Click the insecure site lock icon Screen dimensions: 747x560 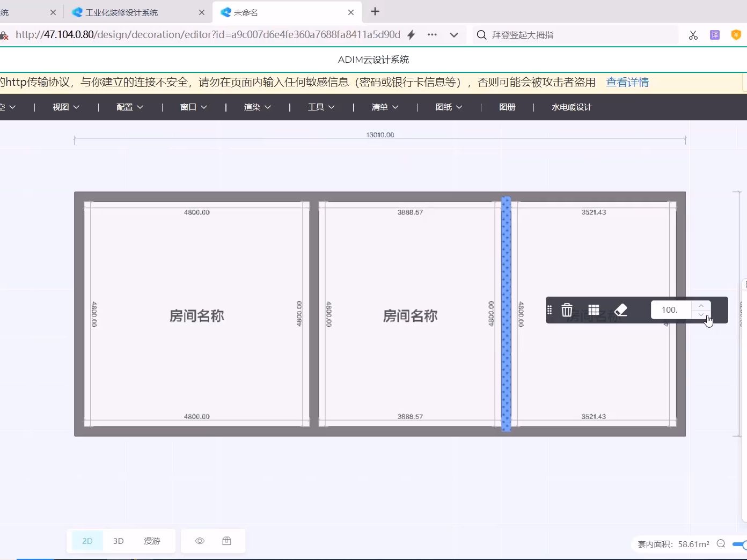(x=4, y=36)
